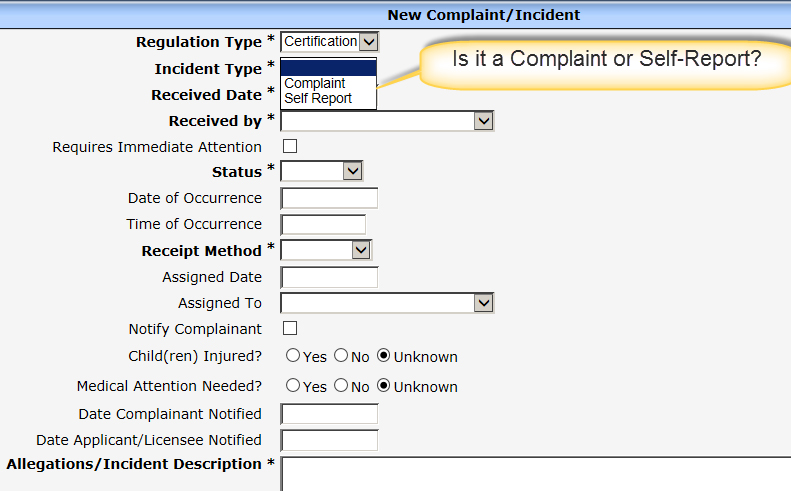Check Requires Immediate Attention box
The height and width of the screenshot is (491, 791).
point(291,147)
